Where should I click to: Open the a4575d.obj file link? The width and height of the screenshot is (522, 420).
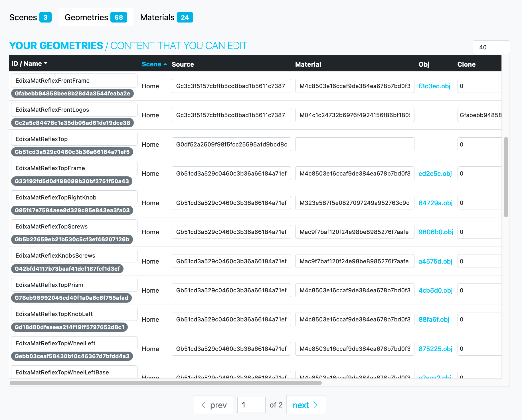(435, 261)
